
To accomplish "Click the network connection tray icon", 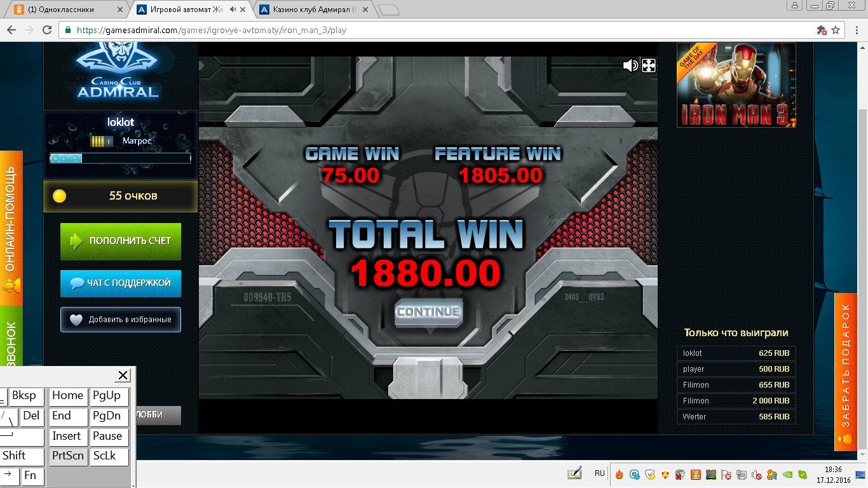I will [741, 475].
